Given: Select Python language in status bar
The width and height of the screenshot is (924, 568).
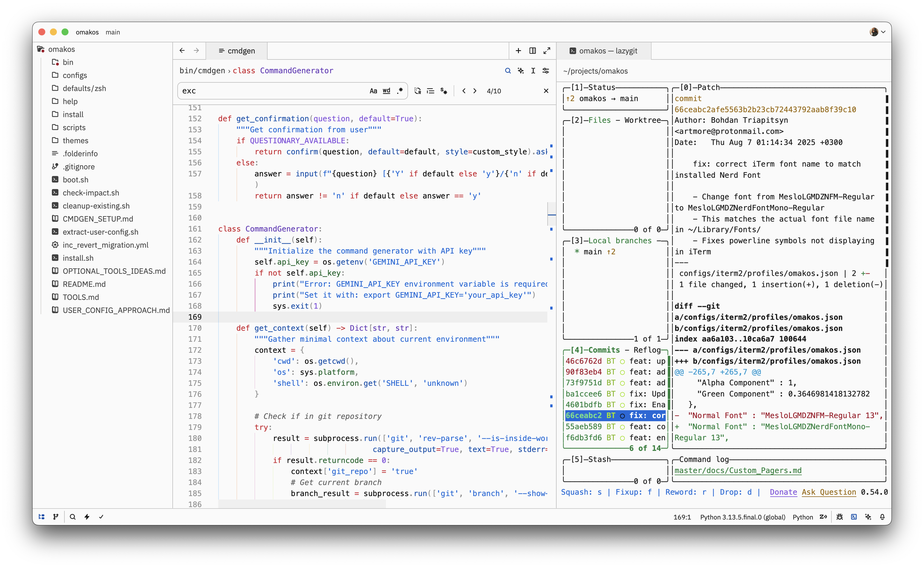Looking at the screenshot, I should click(803, 517).
